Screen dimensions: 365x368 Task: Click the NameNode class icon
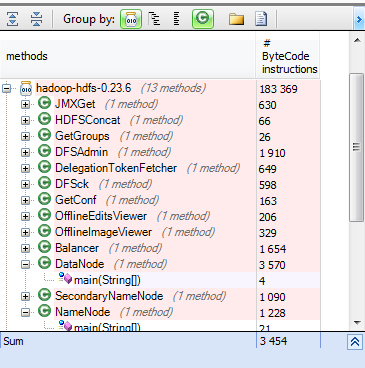(x=44, y=311)
